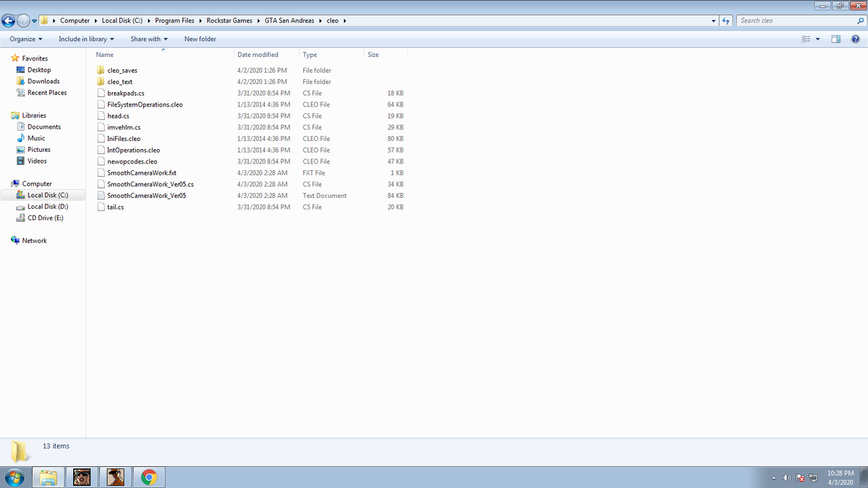Select Local Disk (D:) in navigation pane
This screenshot has height=488, width=868.
click(47, 207)
